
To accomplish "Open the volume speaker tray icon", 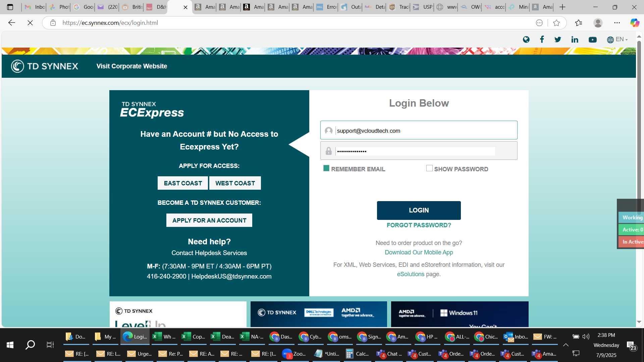I will click(x=586, y=337).
